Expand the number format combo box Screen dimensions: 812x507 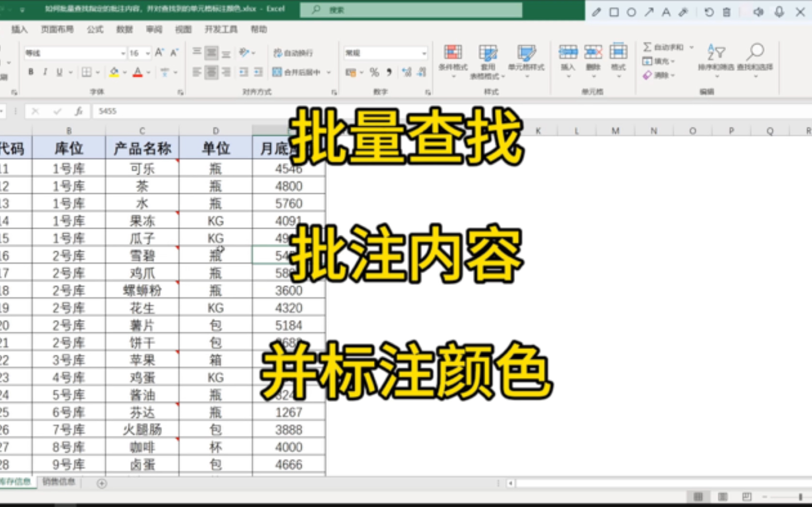[424, 53]
